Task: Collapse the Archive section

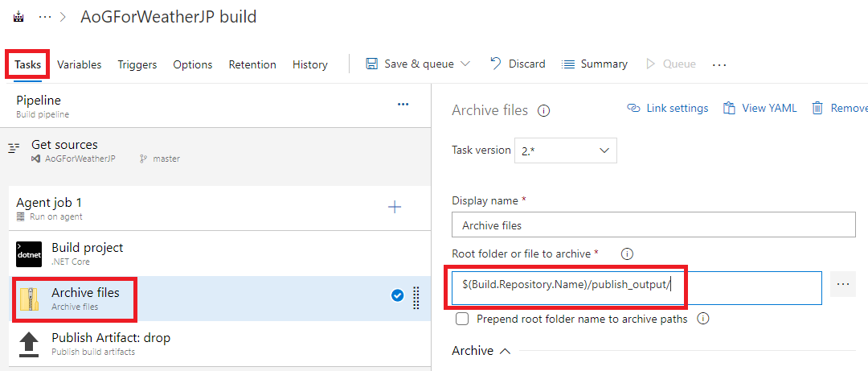Action: point(505,351)
